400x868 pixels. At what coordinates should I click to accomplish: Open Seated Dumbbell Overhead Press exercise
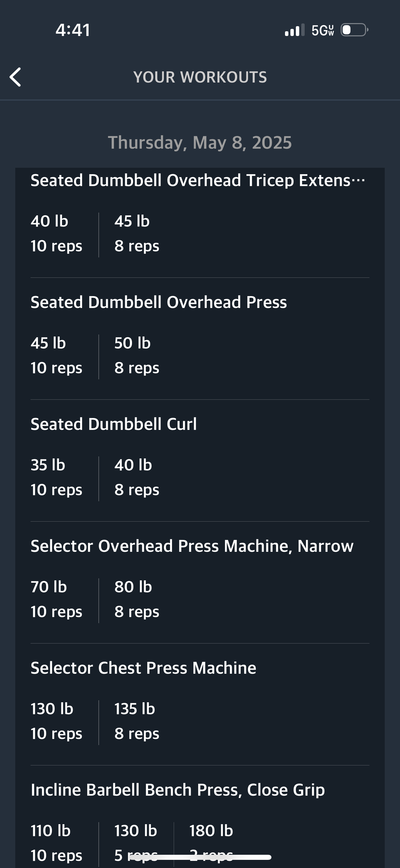[x=159, y=302]
